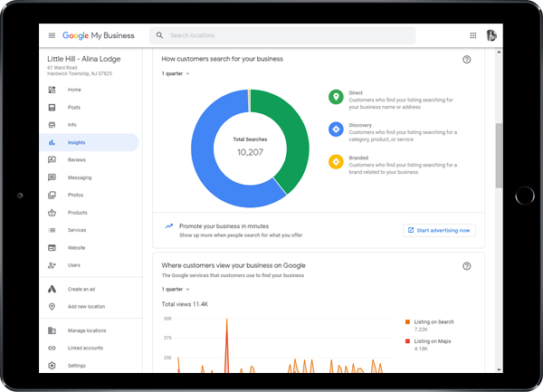Image resolution: width=543 pixels, height=392 pixels.
Task: Click the vertical scrollbar thumb
Action: point(499,156)
